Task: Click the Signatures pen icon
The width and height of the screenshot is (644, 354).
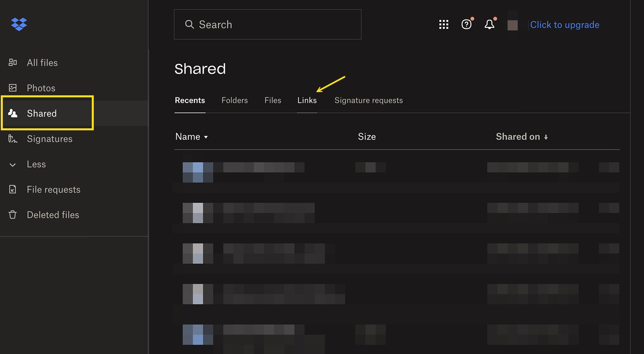Action: coord(13,139)
